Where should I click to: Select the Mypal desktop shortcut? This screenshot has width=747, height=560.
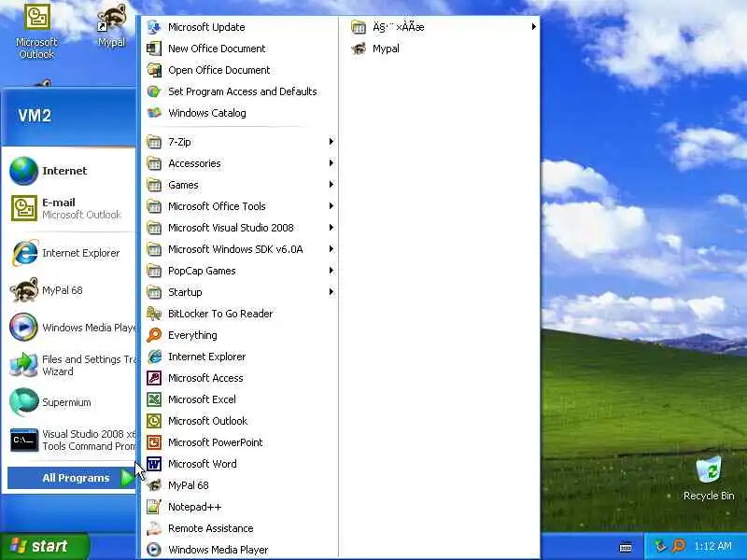click(111, 26)
